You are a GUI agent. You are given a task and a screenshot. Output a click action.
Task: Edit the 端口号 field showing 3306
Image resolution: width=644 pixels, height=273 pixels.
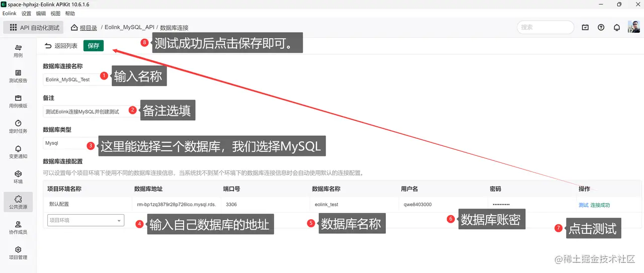[x=265, y=205]
